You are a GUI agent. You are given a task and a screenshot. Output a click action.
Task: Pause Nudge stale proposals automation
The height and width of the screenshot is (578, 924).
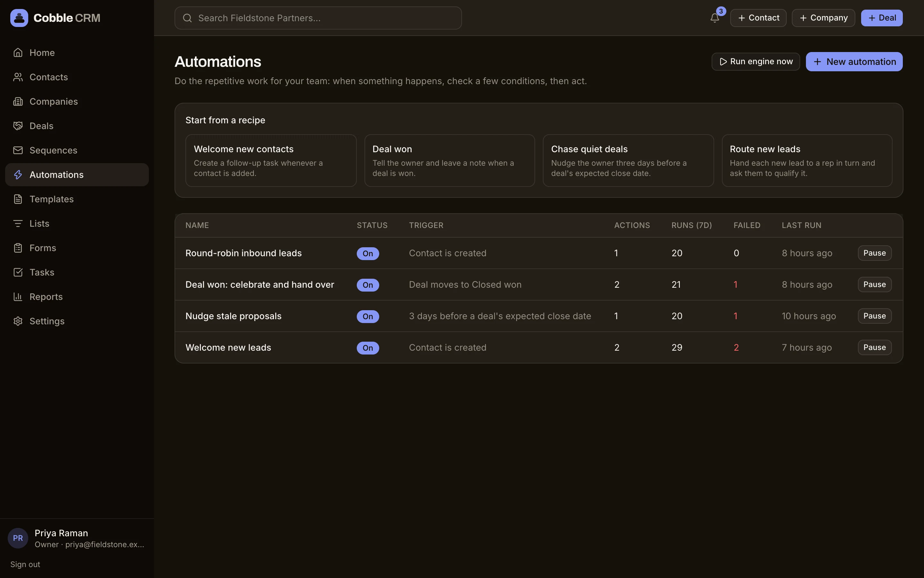coord(874,316)
